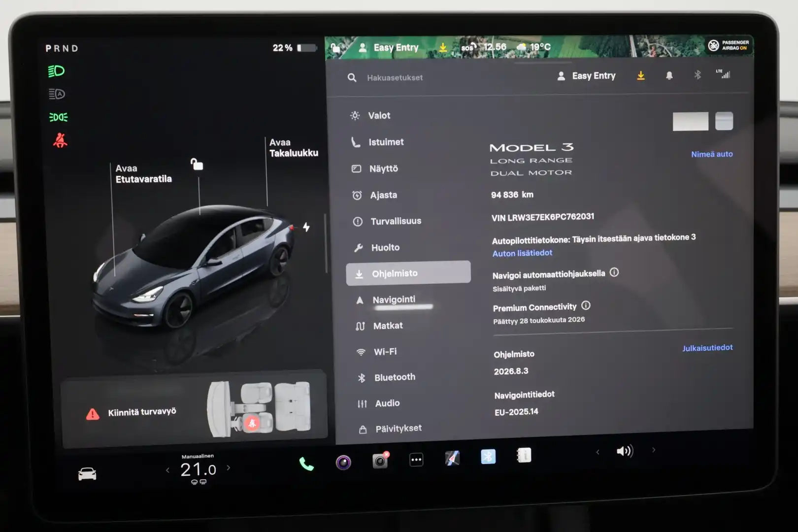Tap the navigation data EU-2025.14
This screenshot has width=798, height=532.
click(x=516, y=412)
